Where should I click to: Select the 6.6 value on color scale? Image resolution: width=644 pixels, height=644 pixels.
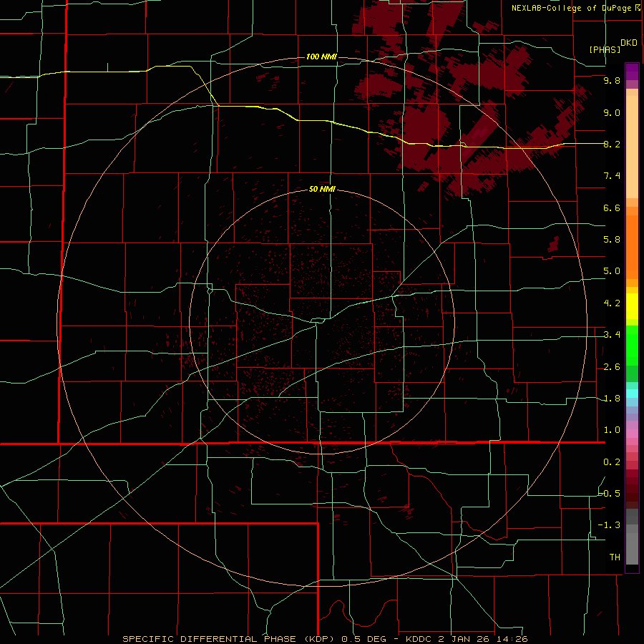click(x=612, y=208)
